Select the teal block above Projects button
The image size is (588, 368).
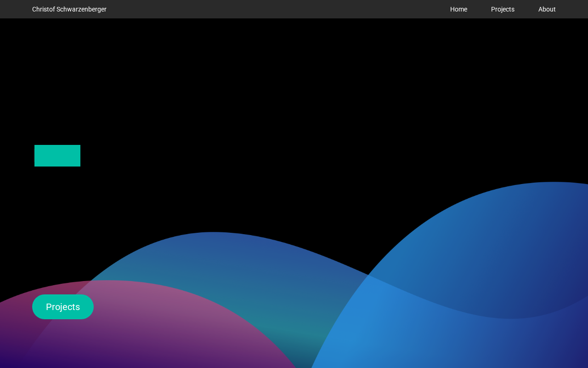click(57, 155)
